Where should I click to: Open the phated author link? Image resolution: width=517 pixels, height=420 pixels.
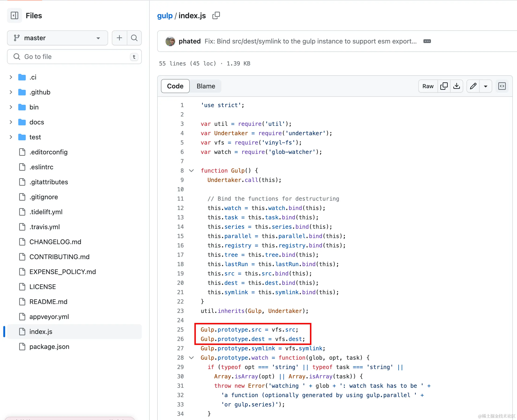tap(189, 41)
